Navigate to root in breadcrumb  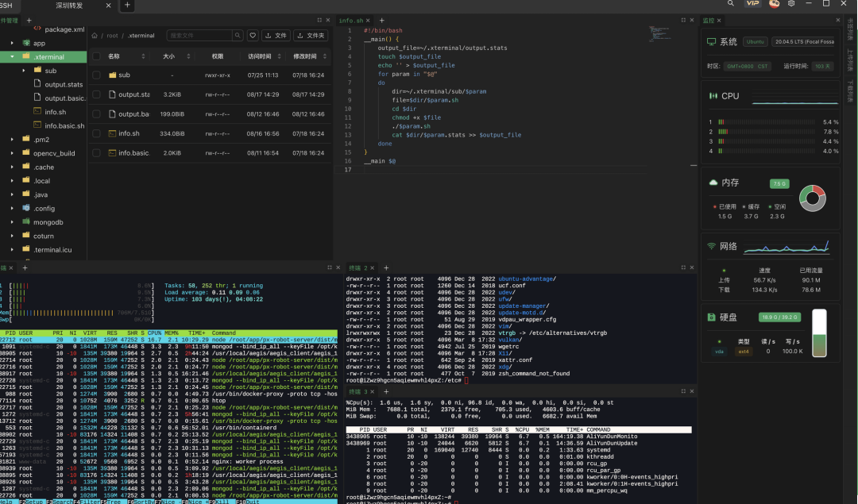click(112, 36)
